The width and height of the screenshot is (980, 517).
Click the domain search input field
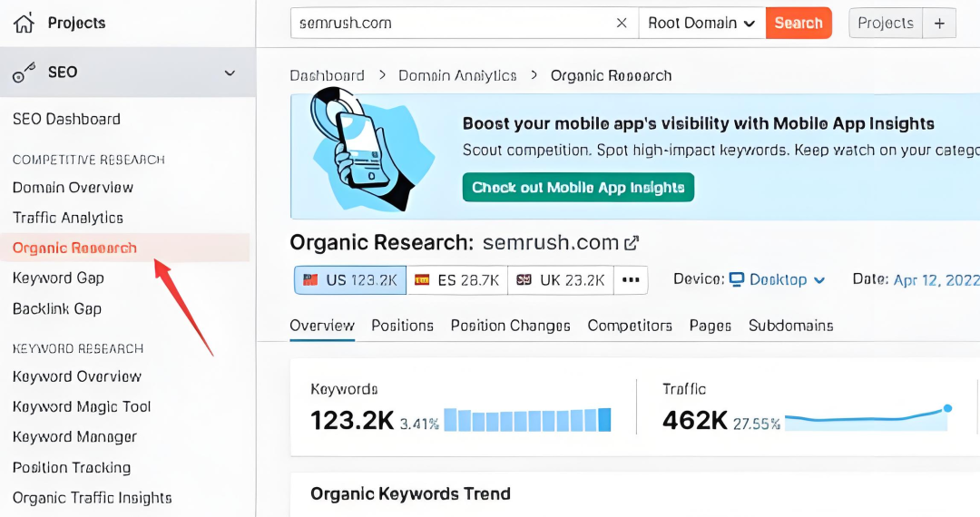point(449,23)
